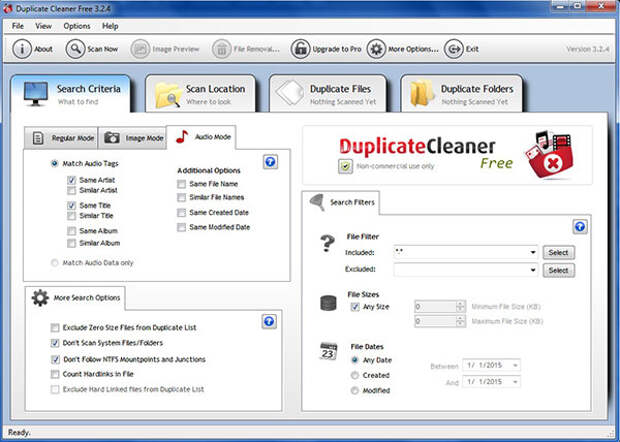This screenshot has width=620, height=442.
Task: Uncheck the Same Title checkbox
Action: 71,206
